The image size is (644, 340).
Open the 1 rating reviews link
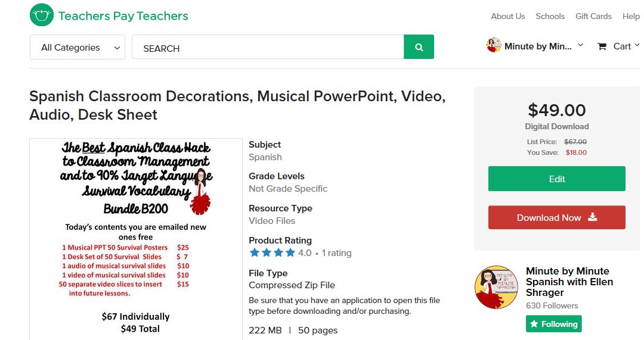click(336, 253)
